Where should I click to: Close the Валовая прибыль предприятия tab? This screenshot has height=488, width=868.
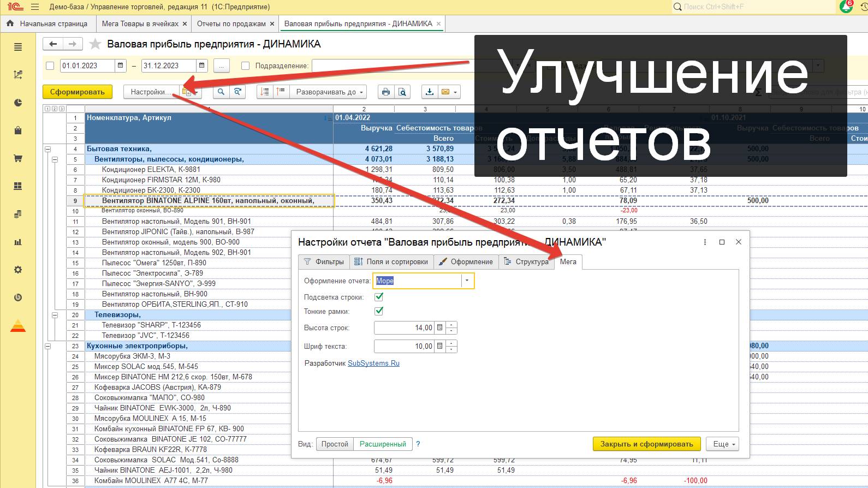point(438,24)
